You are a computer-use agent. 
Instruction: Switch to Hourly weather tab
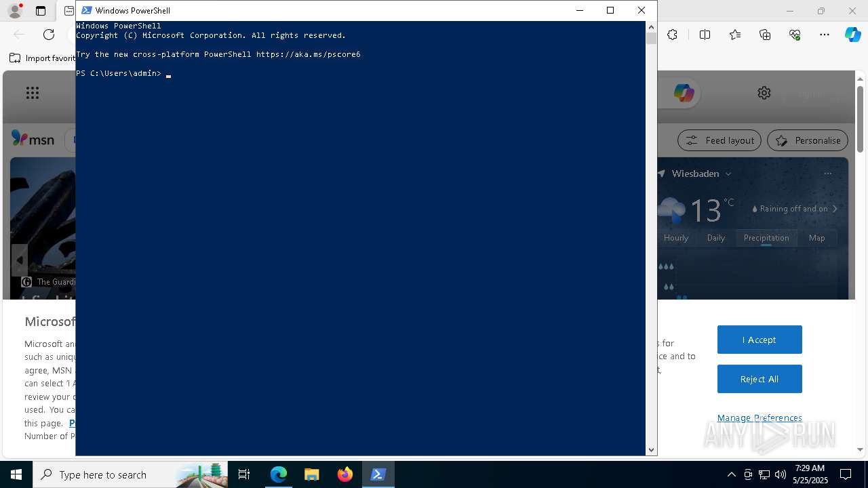coord(676,238)
